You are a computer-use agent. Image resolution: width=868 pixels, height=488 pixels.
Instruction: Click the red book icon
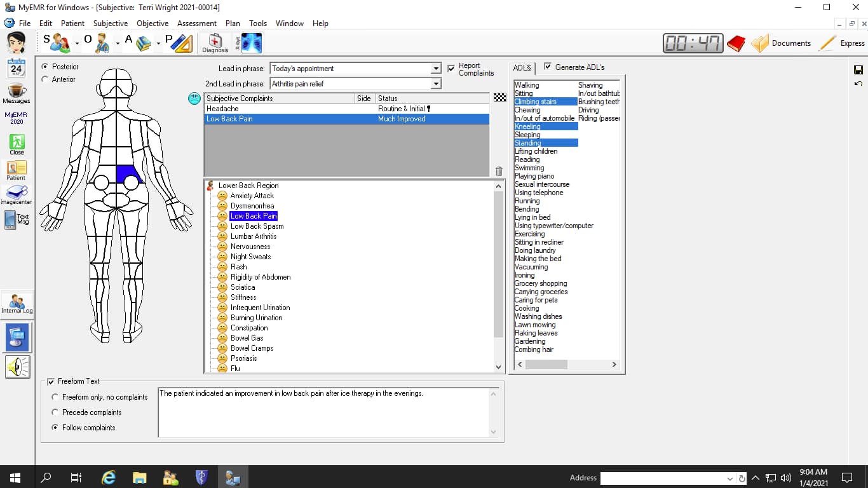(736, 43)
